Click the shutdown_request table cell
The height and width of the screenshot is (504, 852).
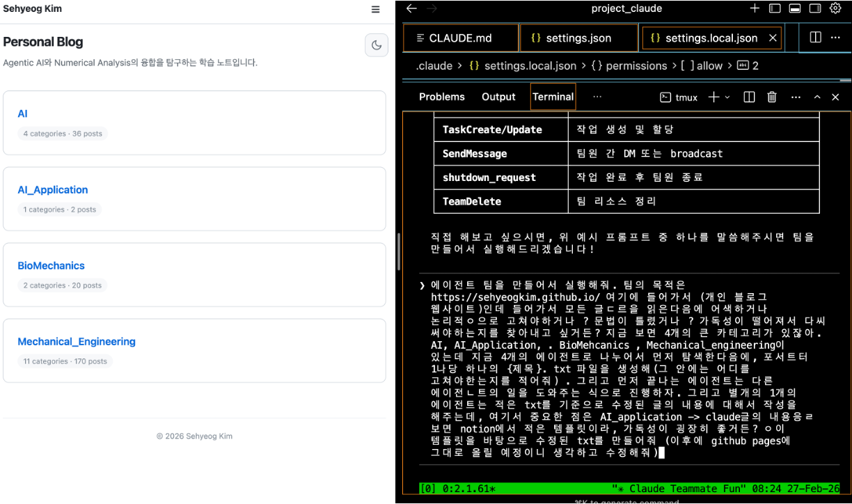501,177
